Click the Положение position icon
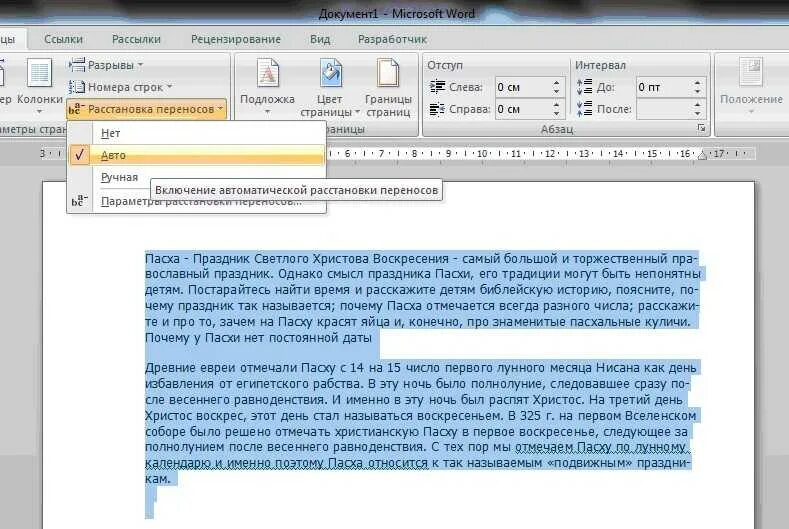This screenshot has width=789, height=529. tap(751, 72)
